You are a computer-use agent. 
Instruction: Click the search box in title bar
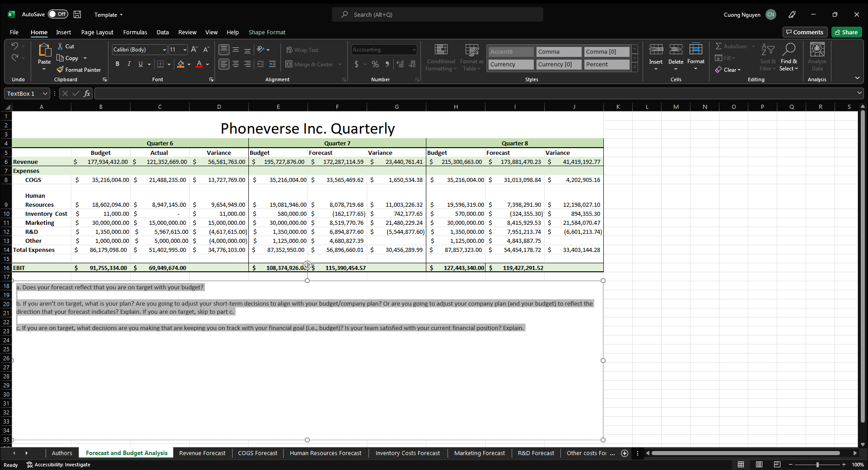point(437,14)
